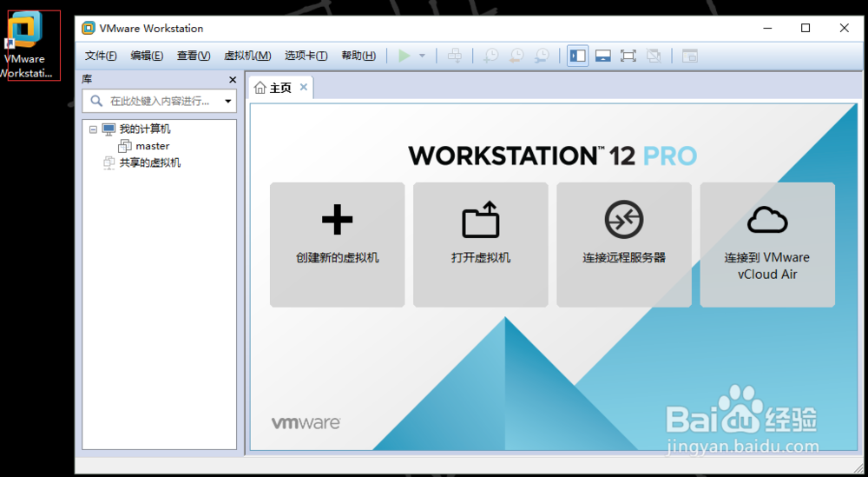Click the power on green play button

click(404, 56)
